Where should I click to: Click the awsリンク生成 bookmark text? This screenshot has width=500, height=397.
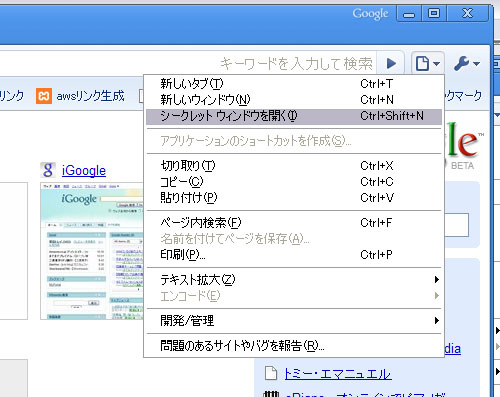pyautogui.click(x=90, y=96)
